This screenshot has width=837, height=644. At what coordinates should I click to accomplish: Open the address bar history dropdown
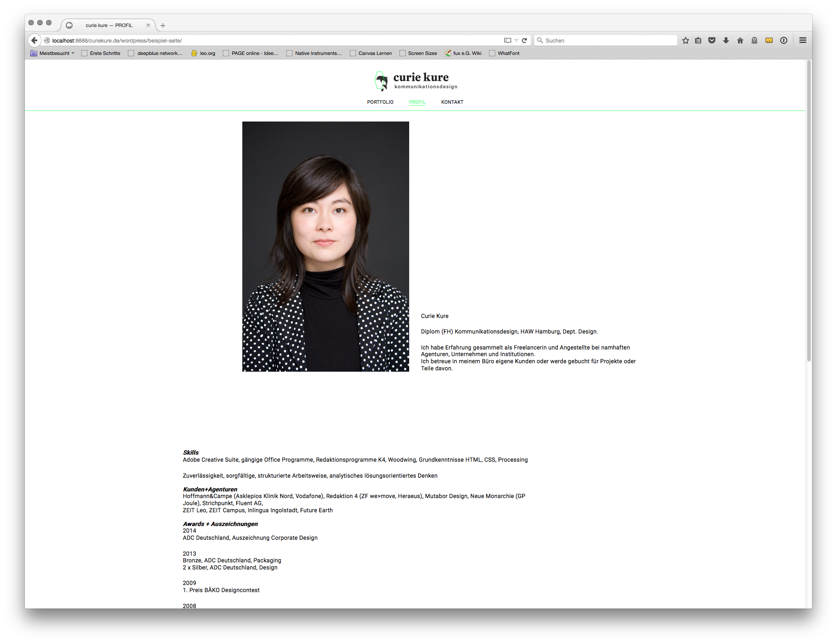coord(516,40)
